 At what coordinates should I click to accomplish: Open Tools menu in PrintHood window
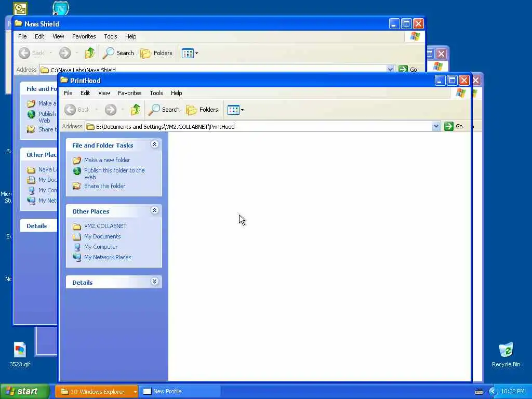tap(156, 93)
